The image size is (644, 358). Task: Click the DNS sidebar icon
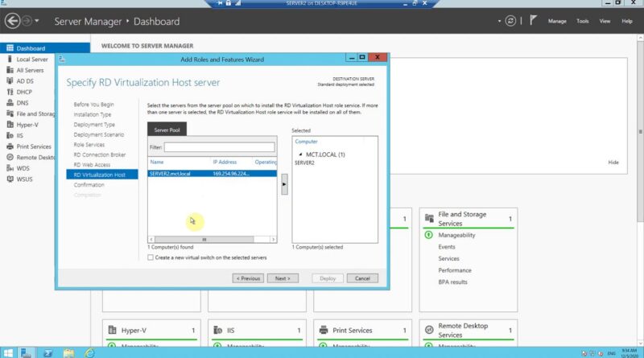point(10,103)
